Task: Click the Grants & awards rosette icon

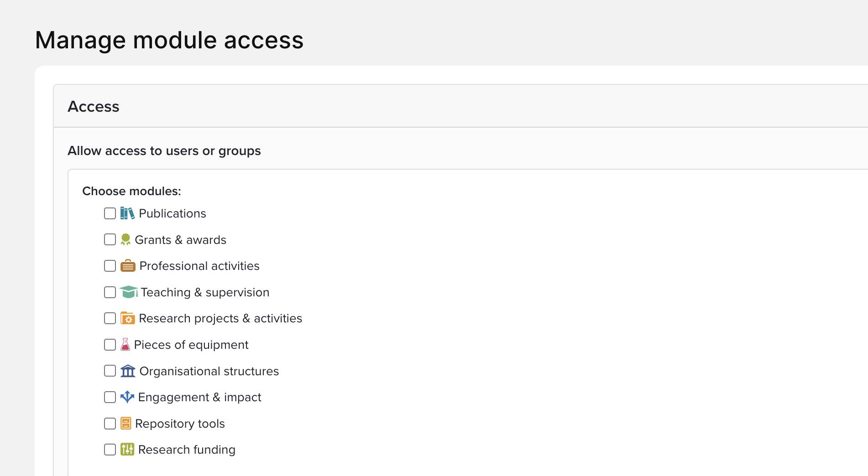Action: (125, 239)
